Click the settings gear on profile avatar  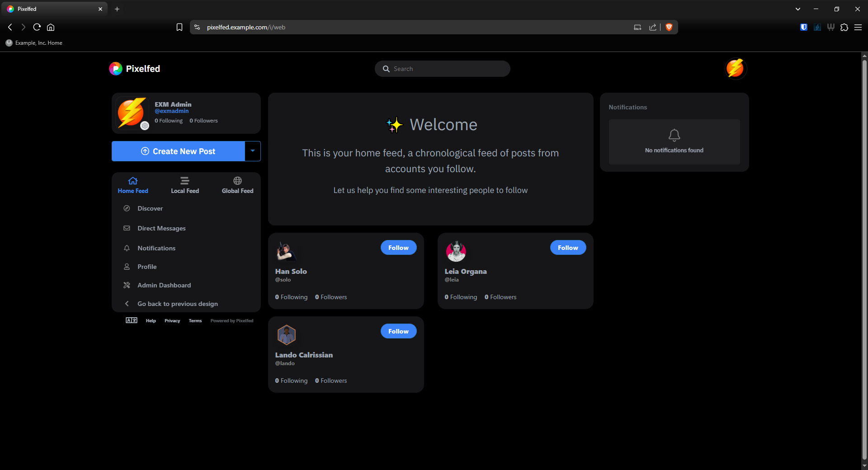(x=145, y=126)
